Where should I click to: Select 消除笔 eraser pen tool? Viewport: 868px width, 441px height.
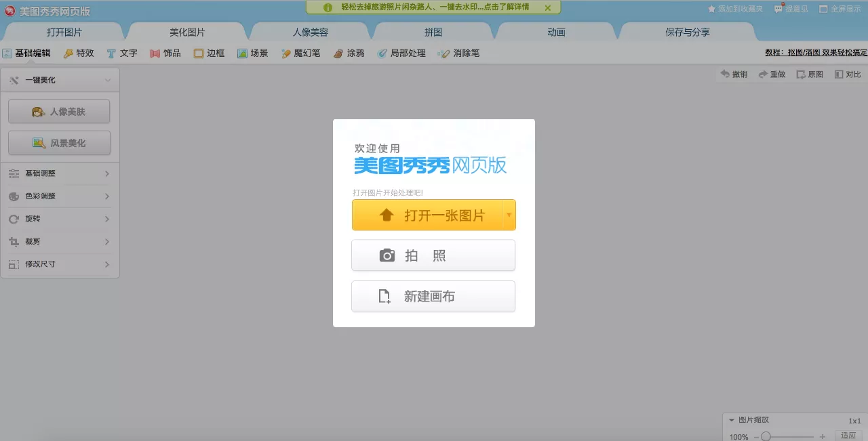[x=459, y=53]
